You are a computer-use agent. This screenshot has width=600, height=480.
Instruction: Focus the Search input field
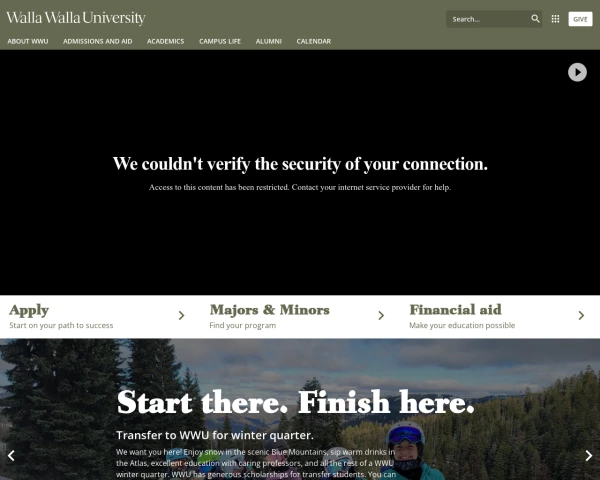[488, 19]
